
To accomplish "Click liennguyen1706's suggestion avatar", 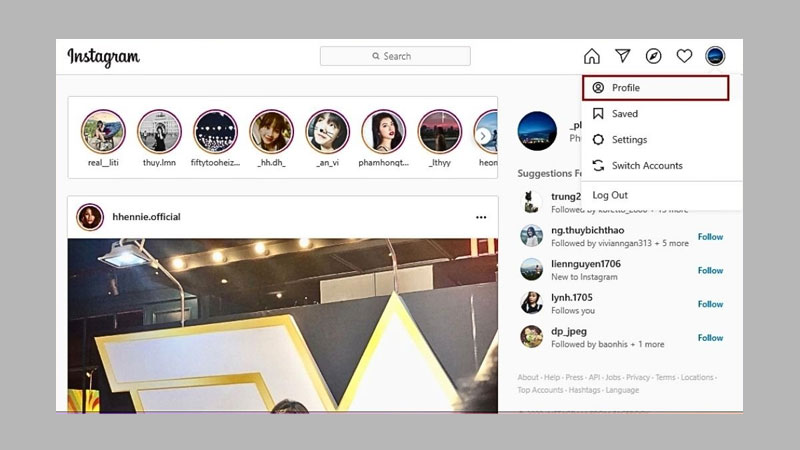I will pos(531,269).
